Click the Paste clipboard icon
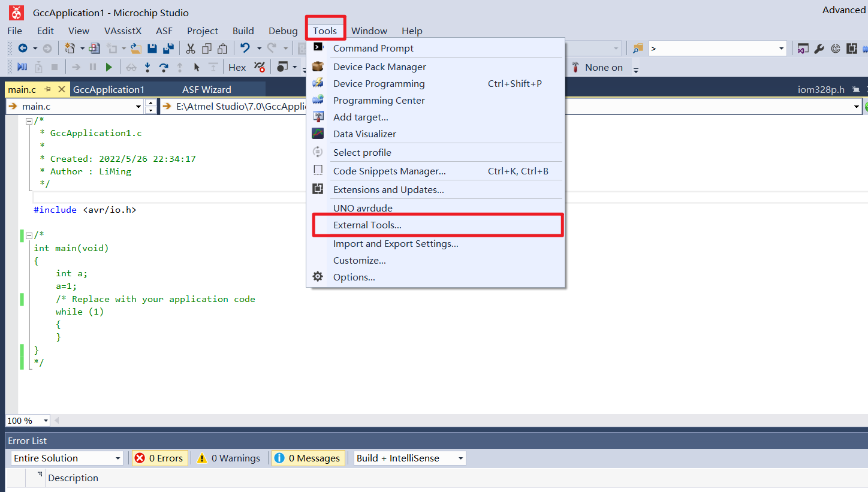868x492 pixels. coord(222,49)
